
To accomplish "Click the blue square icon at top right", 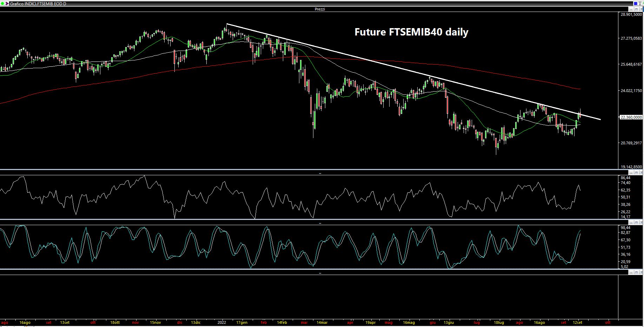I will coord(636,4).
